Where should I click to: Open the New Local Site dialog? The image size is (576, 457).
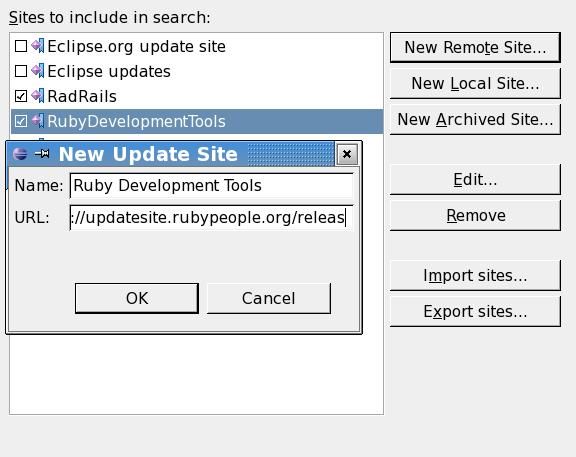[x=475, y=83]
